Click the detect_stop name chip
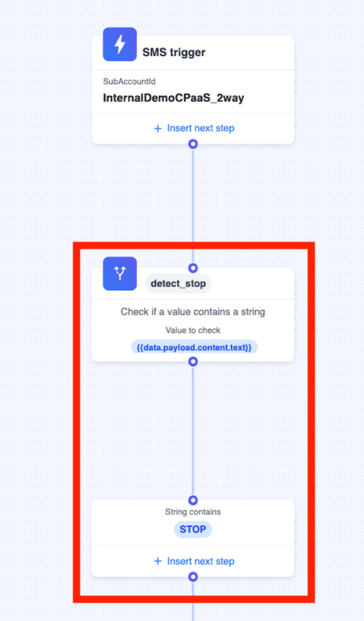 tap(178, 284)
